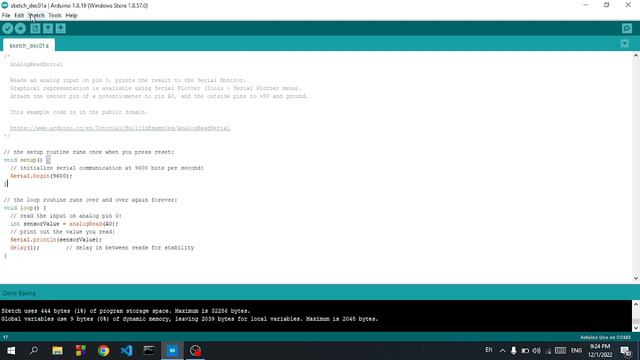Viewport: 640px width, 360px height.
Task: Follow the arduino.cc AnalogReadSerial tutorial link
Action: [120, 128]
